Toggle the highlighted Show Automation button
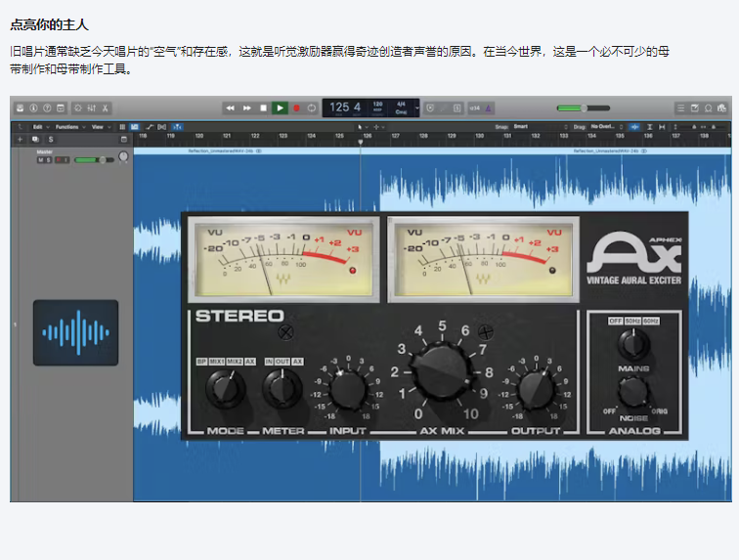Image resolution: width=739 pixels, height=560 pixels. 135,127
